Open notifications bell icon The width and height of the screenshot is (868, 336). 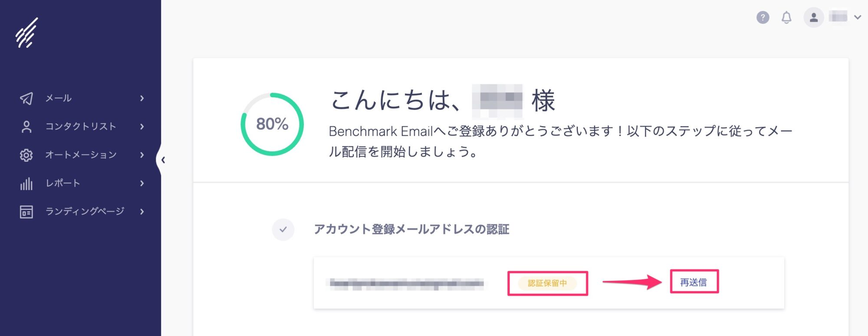tap(786, 17)
